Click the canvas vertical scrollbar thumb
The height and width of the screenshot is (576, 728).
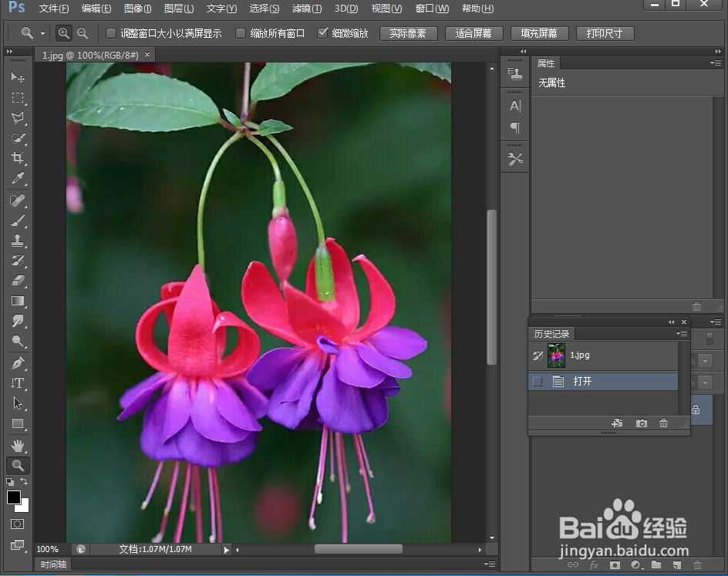[x=492, y=288]
